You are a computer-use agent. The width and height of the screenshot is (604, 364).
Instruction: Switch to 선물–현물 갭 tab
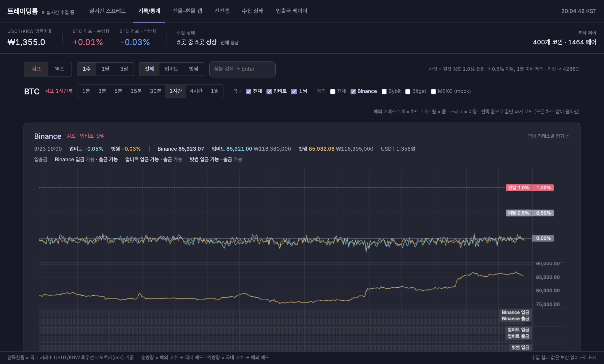tap(187, 11)
